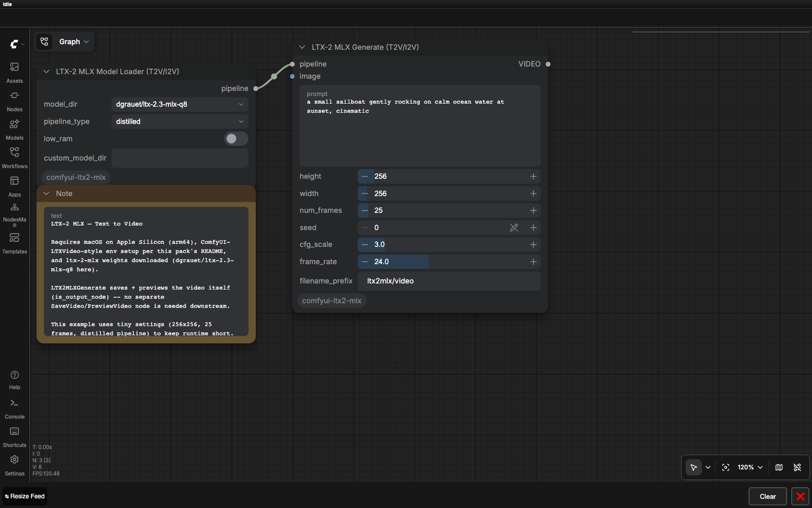Image resolution: width=812 pixels, height=508 pixels.
Task: Open the NodesMap sidebar panel
Action: click(x=15, y=214)
